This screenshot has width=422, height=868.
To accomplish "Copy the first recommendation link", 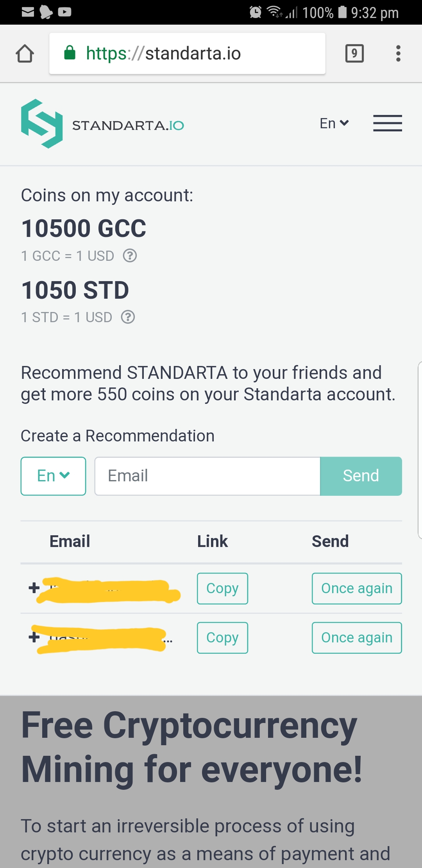I will (222, 588).
